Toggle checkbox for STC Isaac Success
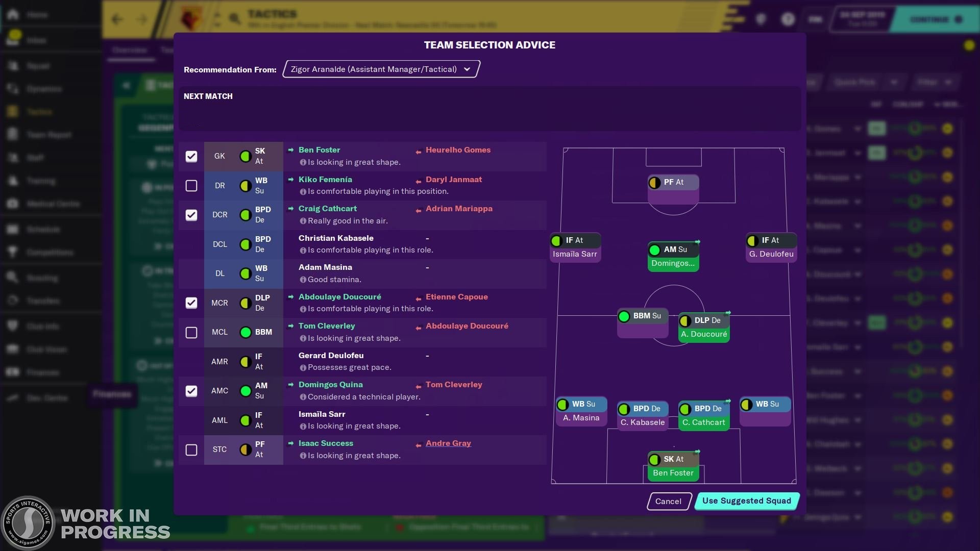Screen dimensions: 980x551 point(191,449)
